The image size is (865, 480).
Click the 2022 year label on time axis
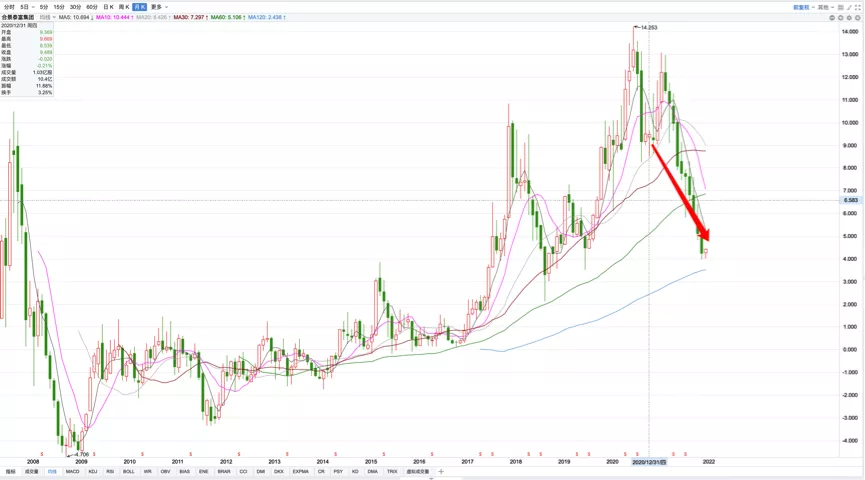[x=709, y=462]
